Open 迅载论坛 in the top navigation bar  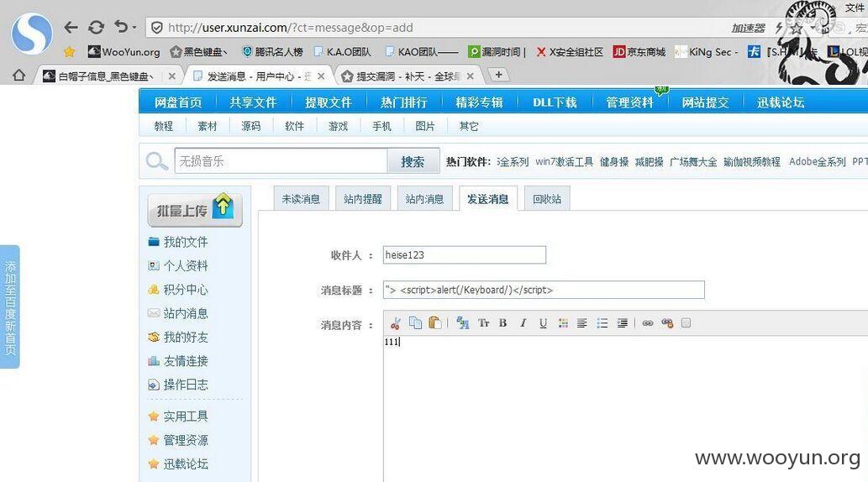781,102
